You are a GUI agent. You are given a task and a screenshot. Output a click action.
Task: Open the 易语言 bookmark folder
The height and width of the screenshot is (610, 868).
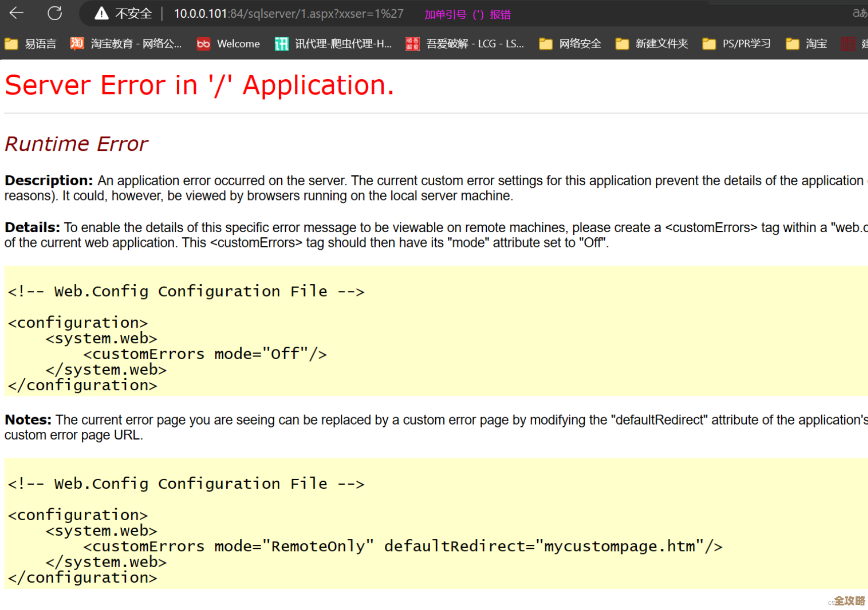(31, 44)
